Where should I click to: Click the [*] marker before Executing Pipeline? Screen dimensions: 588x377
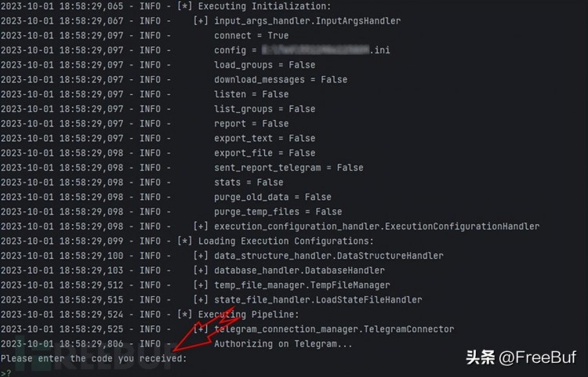pos(185,314)
